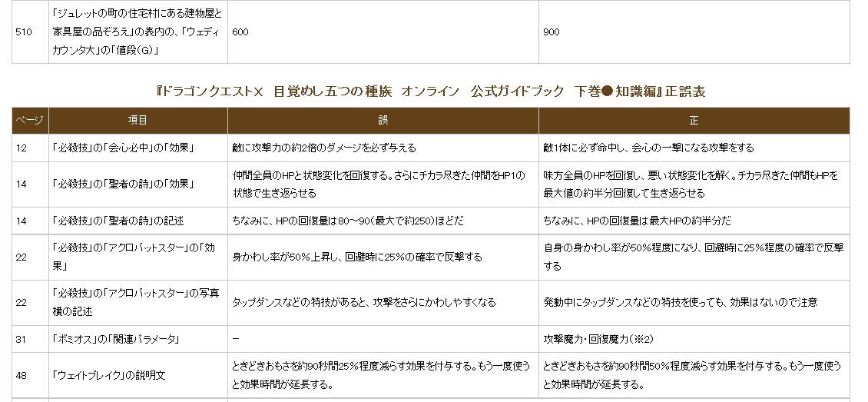Click the page 31 cell
This screenshot has height=402, width=868.
coord(30,339)
